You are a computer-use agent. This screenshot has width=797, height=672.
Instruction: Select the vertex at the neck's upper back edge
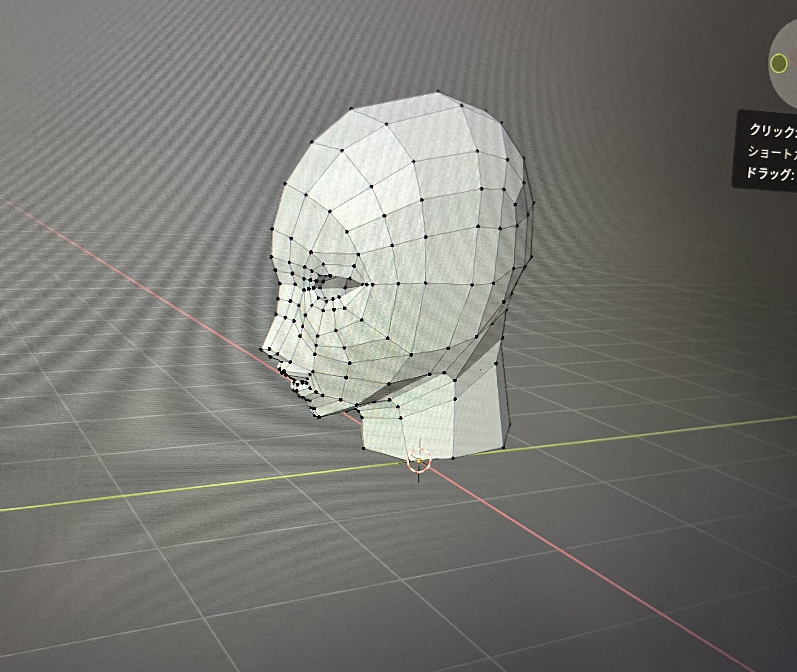click(x=496, y=364)
